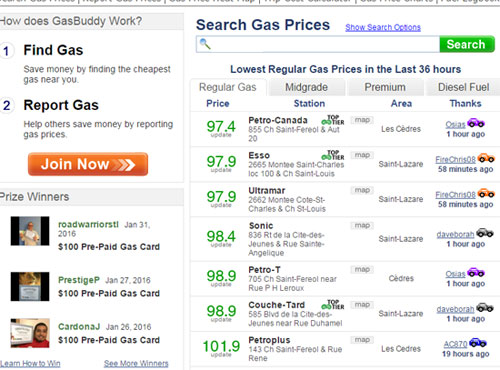This screenshot has width=500, height=370.
Task: Open the Diesel Fuel tab
Action: 463,87
